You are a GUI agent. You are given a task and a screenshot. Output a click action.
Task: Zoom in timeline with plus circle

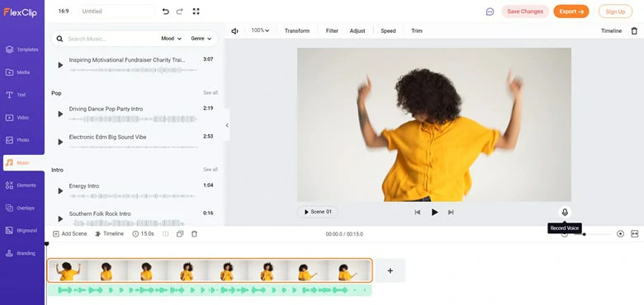tap(620, 233)
